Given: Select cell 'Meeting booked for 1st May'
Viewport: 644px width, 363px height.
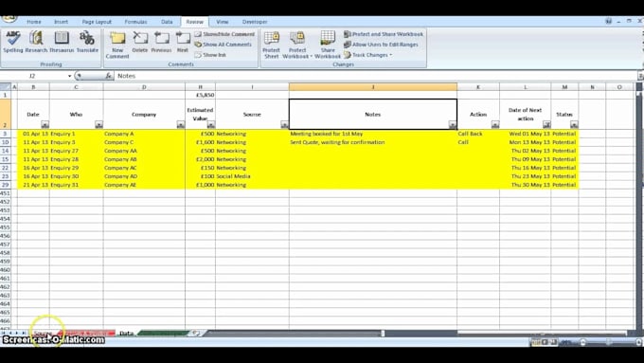Looking at the screenshot, I should coord(373,134).
